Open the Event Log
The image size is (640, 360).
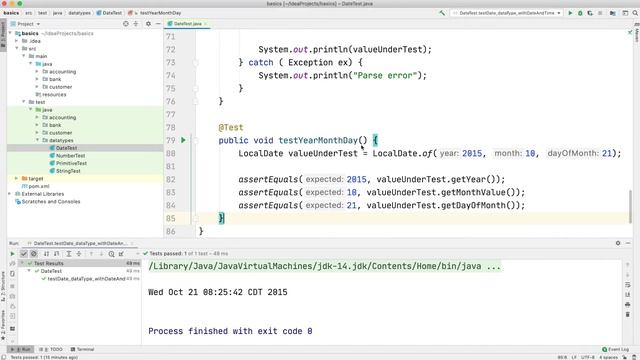click(x=616, y=349)
